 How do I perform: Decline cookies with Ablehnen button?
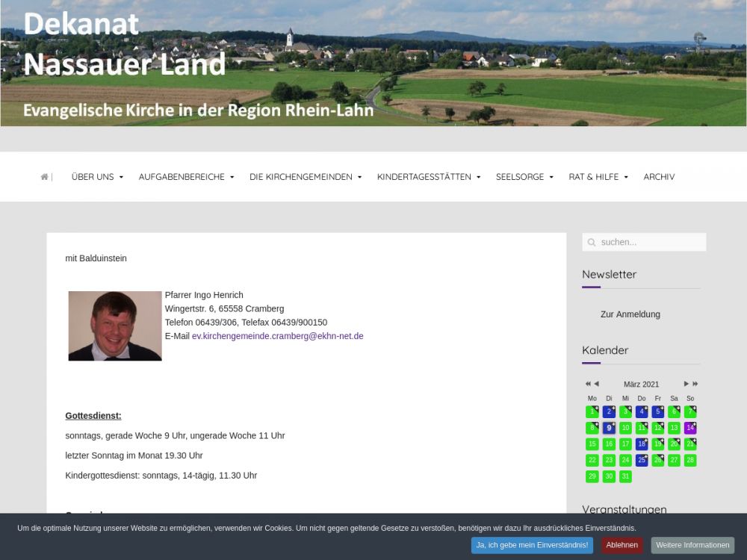click(622, 545)
